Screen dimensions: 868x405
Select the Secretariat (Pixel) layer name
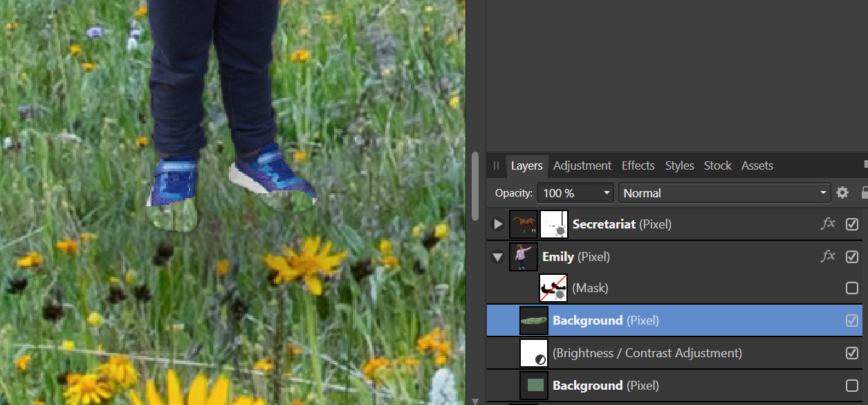coord(622,224)
